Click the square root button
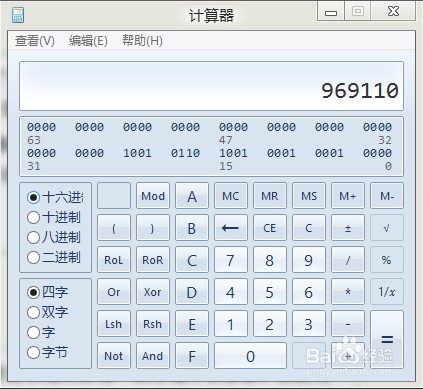Screen dimensions: 423x389 tap(387, 228)
